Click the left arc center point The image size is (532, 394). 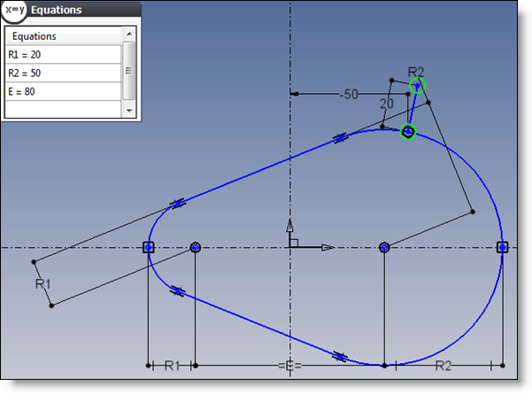click(x=196, y=247)
